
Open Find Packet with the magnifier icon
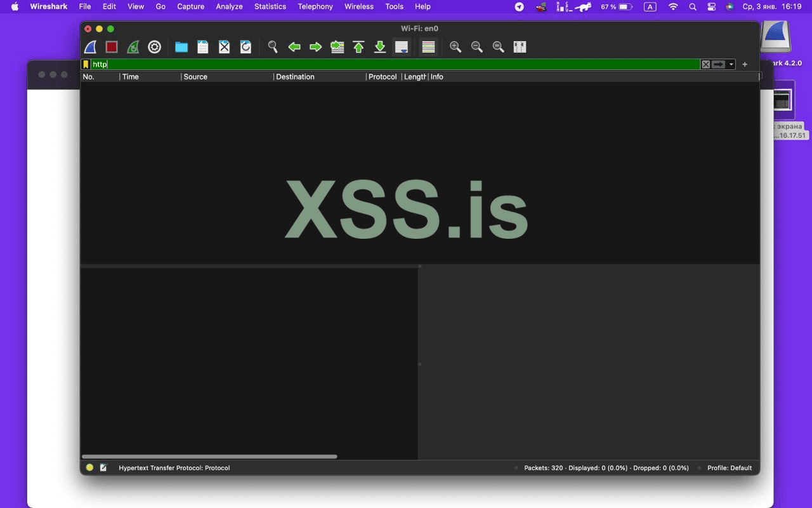coord(273,47)
